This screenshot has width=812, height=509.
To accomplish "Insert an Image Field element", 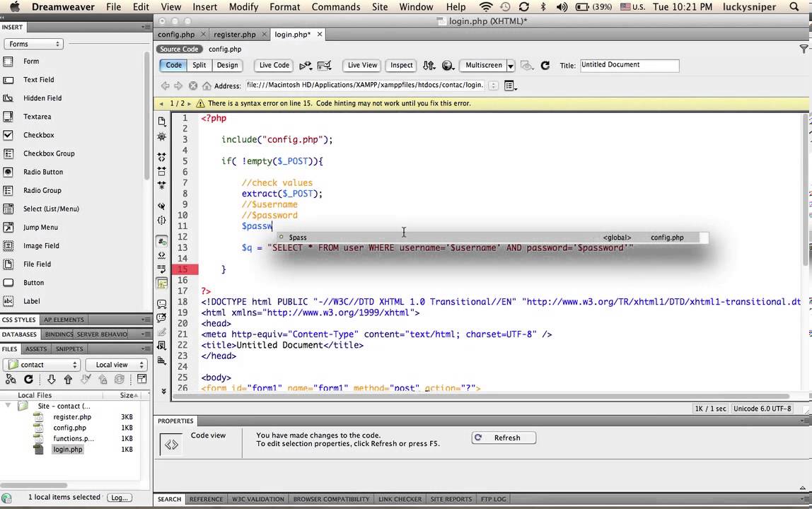I will point(41,246).
